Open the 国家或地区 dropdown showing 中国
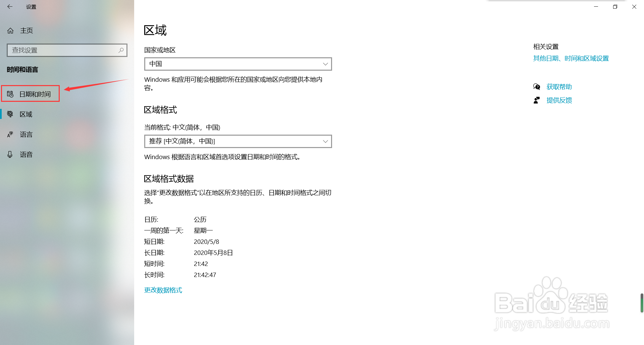The width and height of the screenshot is (644, 345). [238, 64]
